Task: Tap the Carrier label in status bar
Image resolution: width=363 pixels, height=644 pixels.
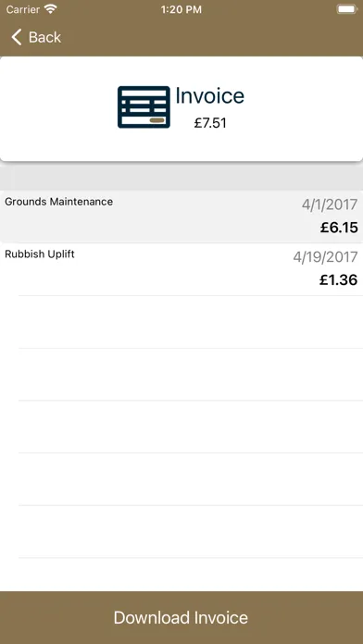Action: point(23,9)
